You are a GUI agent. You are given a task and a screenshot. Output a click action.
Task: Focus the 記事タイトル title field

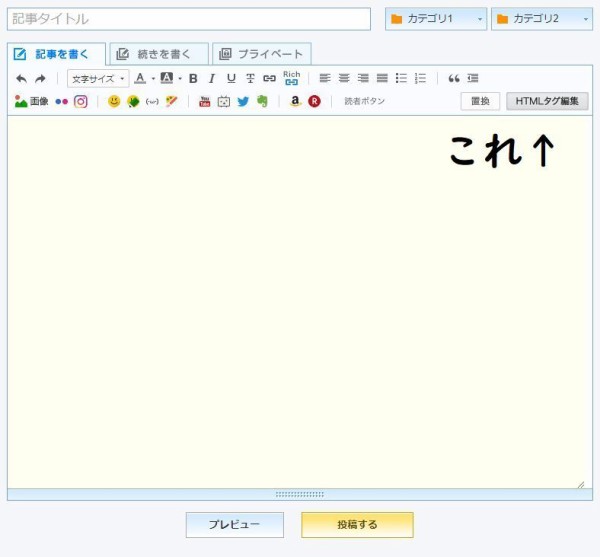[x=189, y=19]
